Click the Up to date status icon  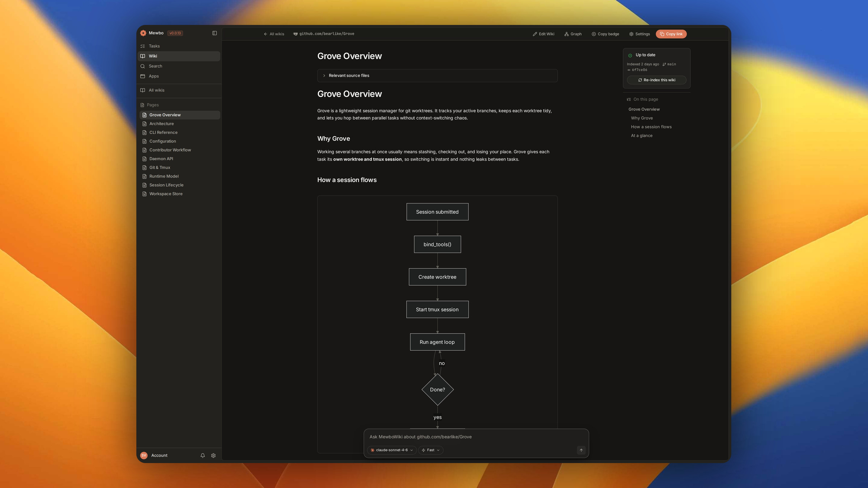click(630, 55)
